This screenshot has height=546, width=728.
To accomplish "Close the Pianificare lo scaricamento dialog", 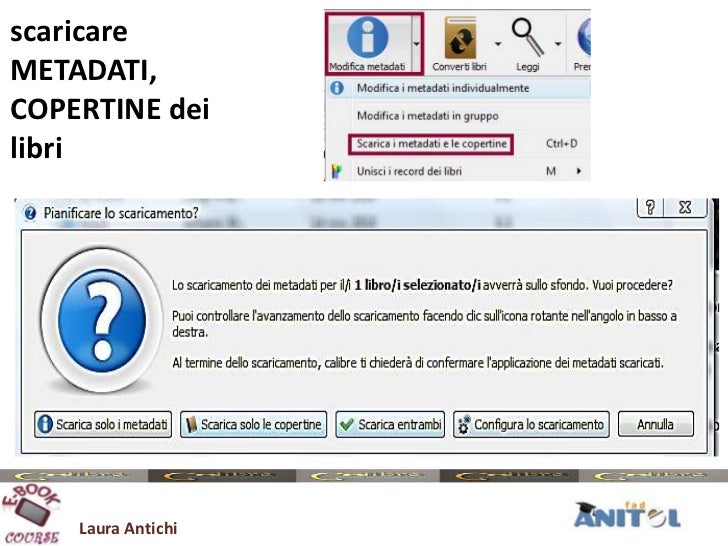I will tap(685, 207).
